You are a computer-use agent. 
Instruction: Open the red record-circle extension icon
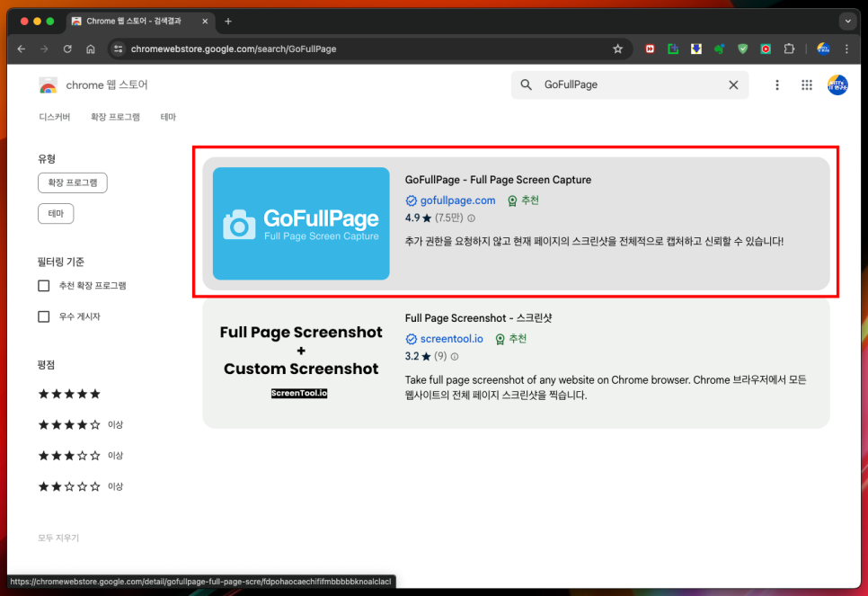click(766, 49)
